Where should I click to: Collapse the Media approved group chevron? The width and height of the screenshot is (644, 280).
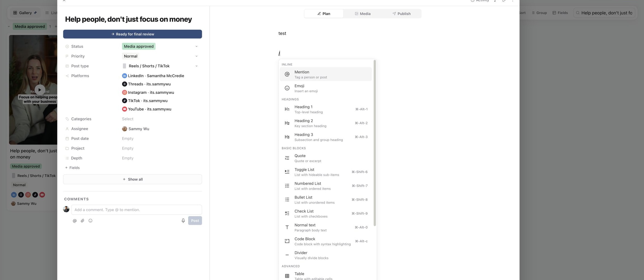9,27
